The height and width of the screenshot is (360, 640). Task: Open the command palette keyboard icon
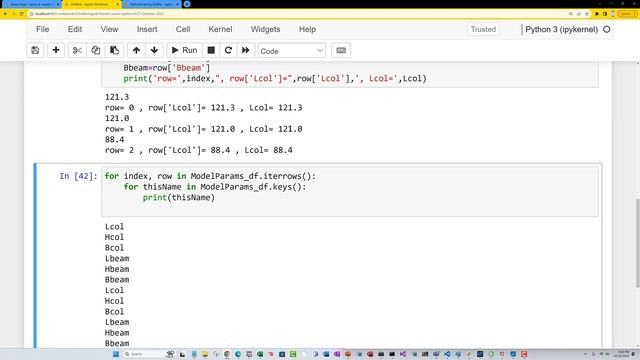341,50
